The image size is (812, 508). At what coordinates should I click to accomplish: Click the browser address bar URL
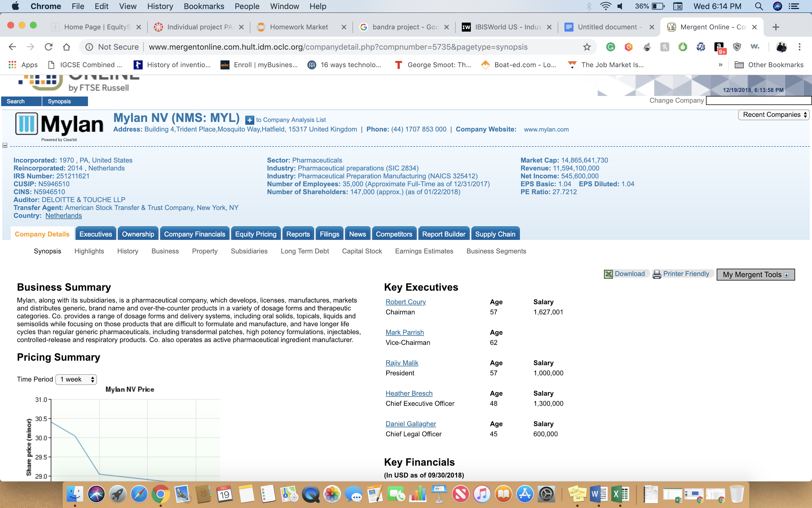[x=338, y=47]
